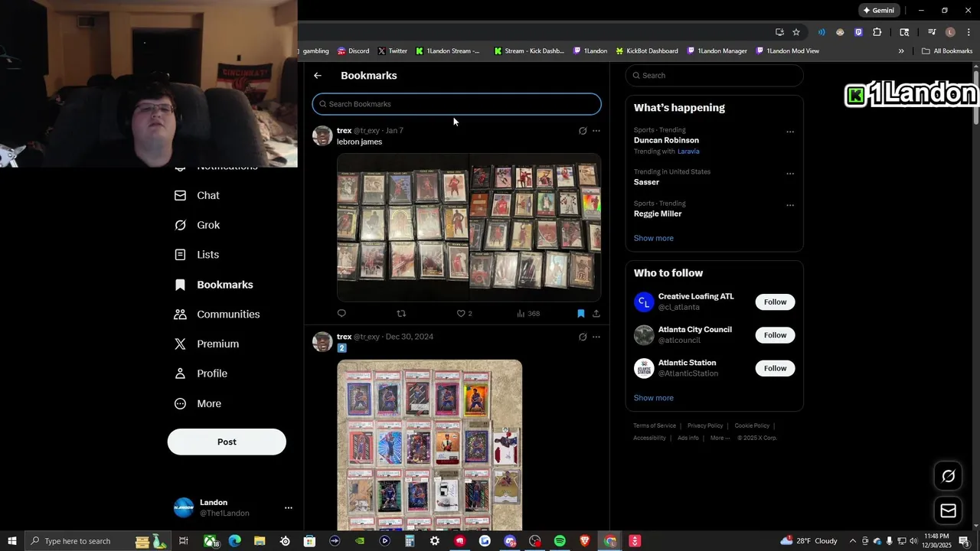Go back using the arrow beside Bookmarks

(318, 76)
